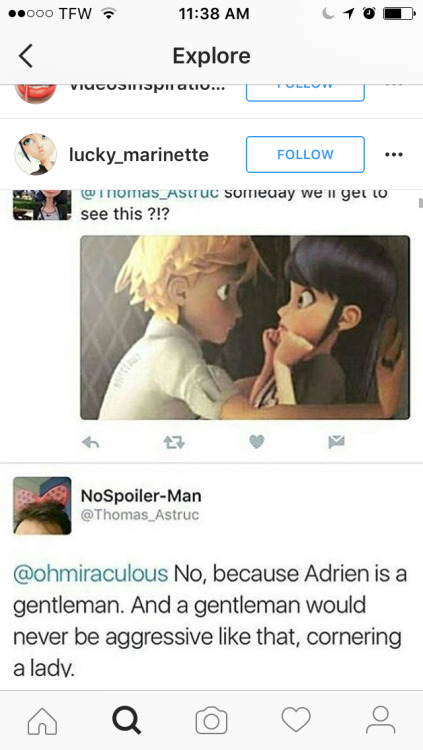Screen dimensions: 423x750
Task: Tap the back arrow in Explore header
Action: pos(26,55)
